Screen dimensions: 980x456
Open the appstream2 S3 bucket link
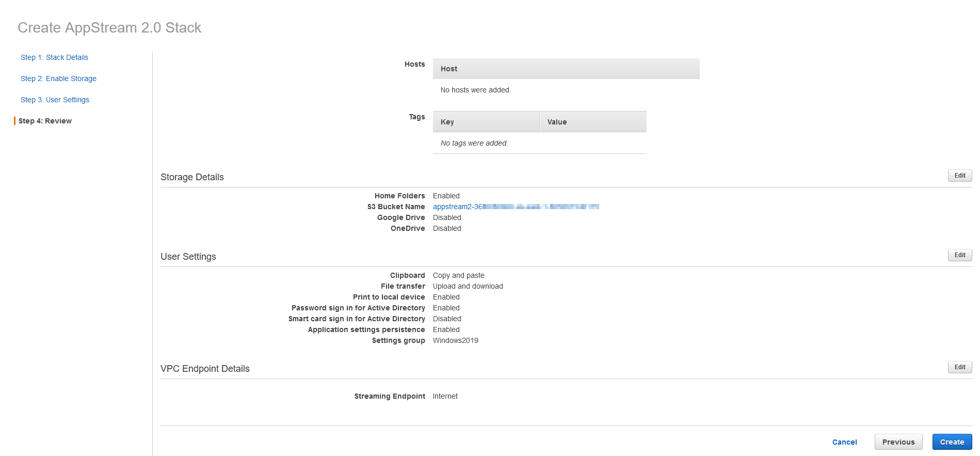(x=515, y=207)
